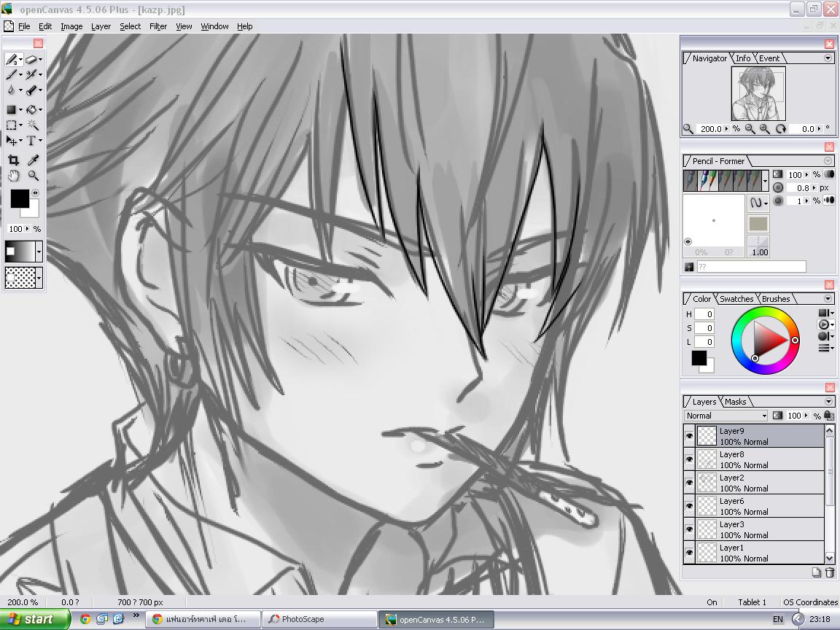This screenshot has width=840, height=630.
Task: Toggle visibility of Layer2
Action: [690, 483]
